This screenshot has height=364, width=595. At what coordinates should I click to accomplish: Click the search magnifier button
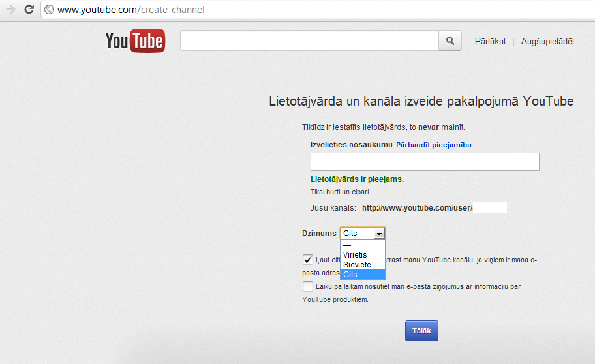point(450,40)
